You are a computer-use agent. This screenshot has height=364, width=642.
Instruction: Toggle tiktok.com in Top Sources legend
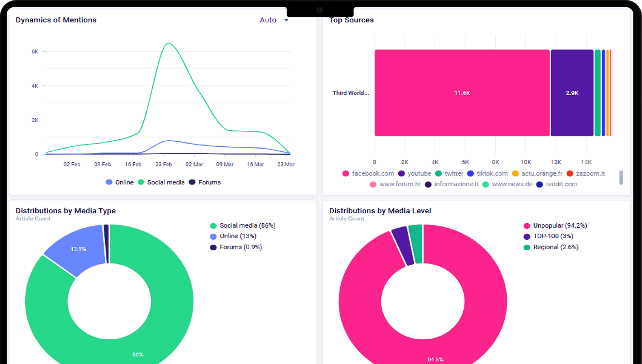[x=487, y=173]
